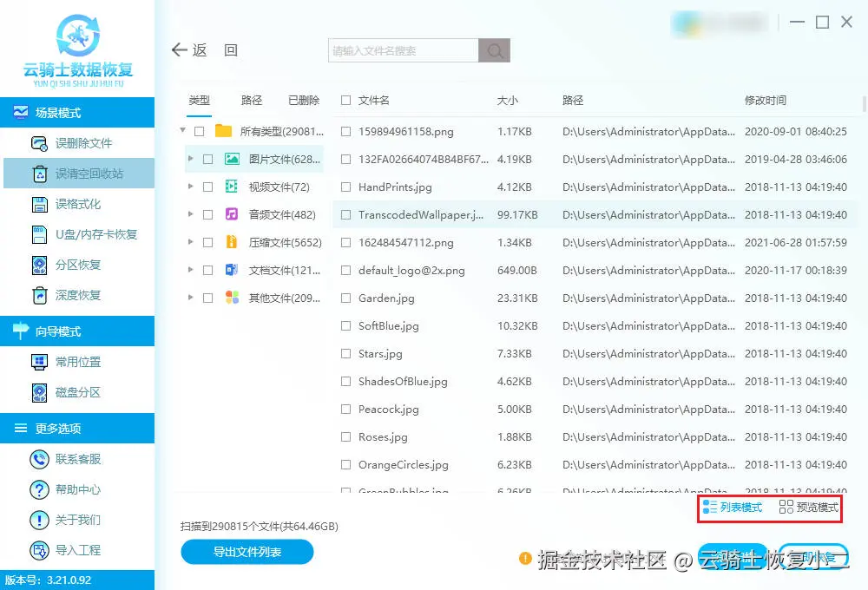
Task: Expand the 图片文件 tree node
Action: (x=190, y=159)
